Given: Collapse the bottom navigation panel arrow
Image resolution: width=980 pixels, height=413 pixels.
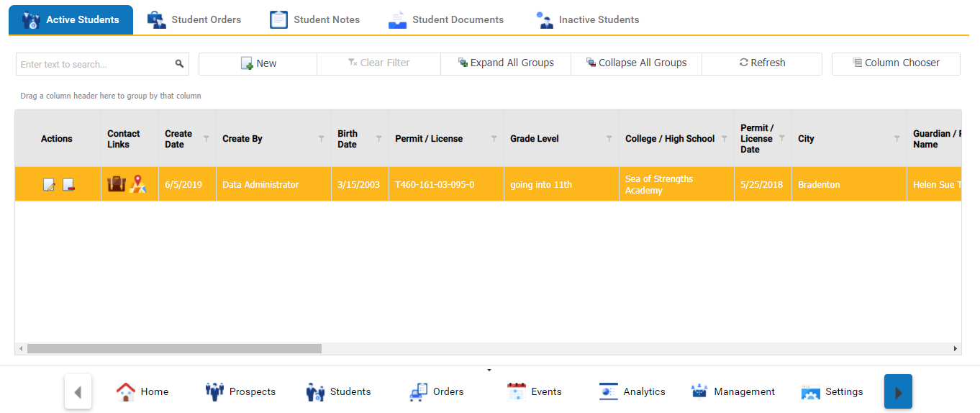Looking at the screenshot, I should 489,370.
